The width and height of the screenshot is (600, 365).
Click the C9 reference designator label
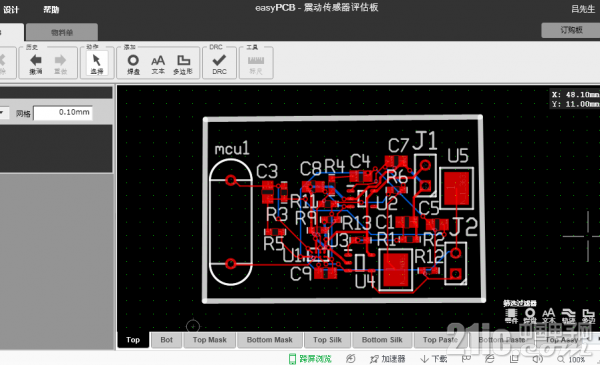click(301, 274)
